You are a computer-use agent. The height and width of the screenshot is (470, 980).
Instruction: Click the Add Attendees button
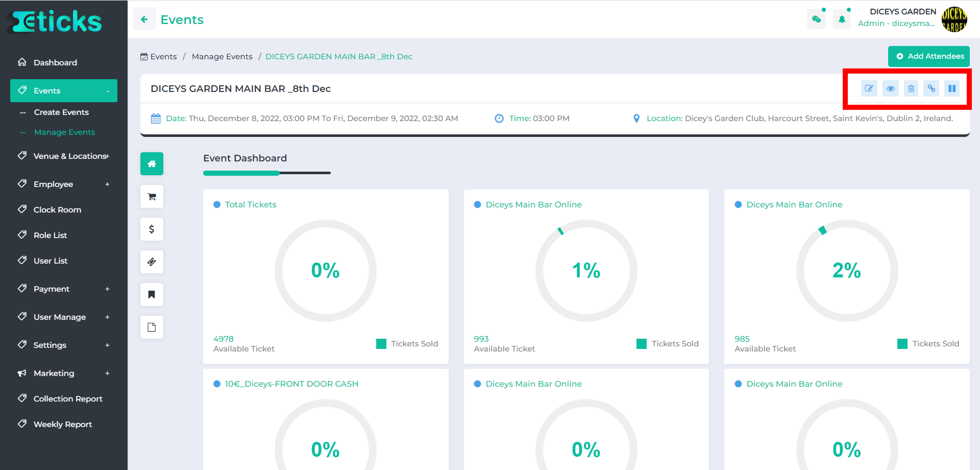pyautogui.click(x=929, y=56)
